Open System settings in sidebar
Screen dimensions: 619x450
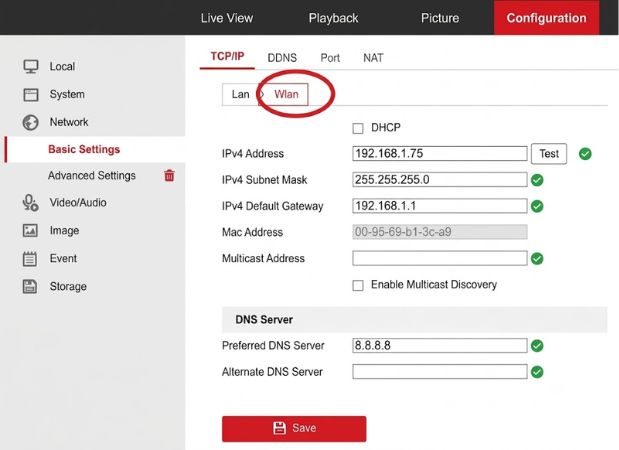[x=67, y=94]
